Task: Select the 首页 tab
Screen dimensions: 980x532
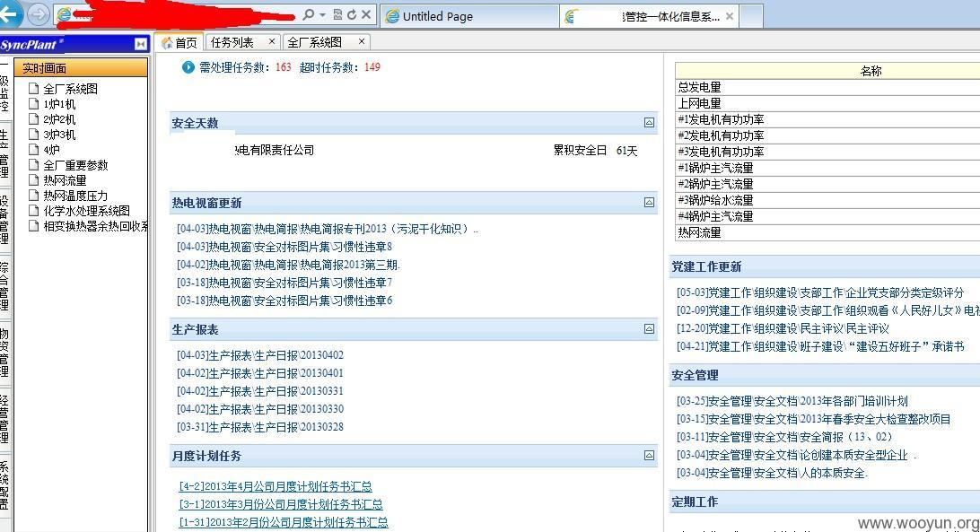Action: pos(179,42)
